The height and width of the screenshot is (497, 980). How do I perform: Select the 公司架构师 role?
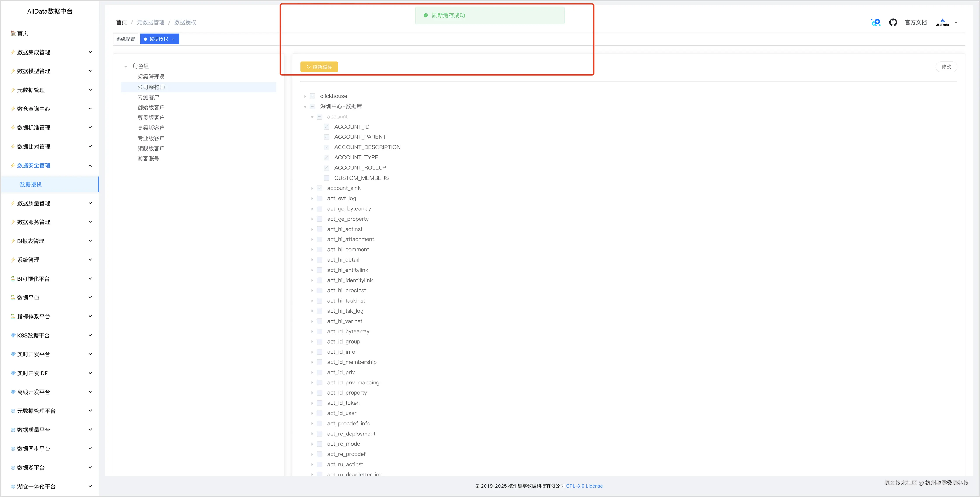pyautogui.click(x=199, y=87)
